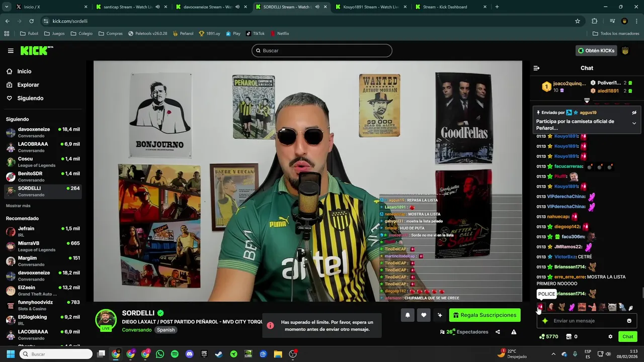Screen dimensions: 644x362
Task: Open WhatsApp from taskbar
Action: [160, 354]
